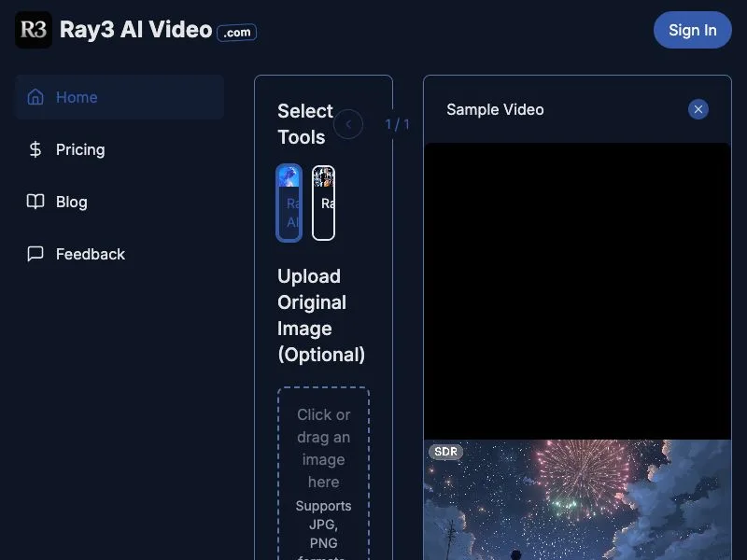Click the open book Blog icon

[x=35, y=202]
